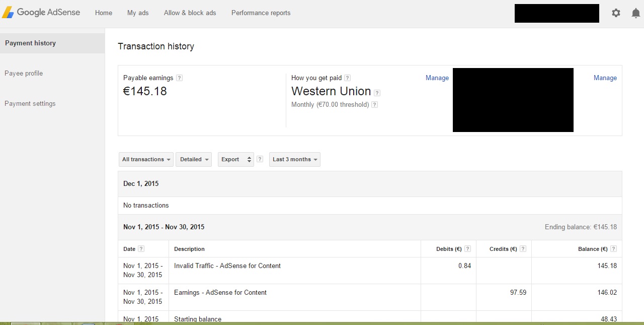Open the notifications bell icon
Screen dimensions: 644x325
(635, 13)
